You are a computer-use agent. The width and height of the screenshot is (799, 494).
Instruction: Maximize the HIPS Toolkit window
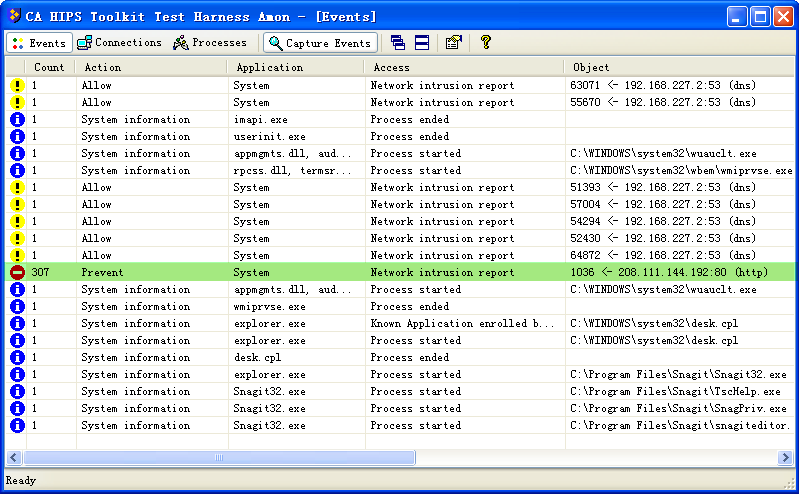tap(760, 17)
